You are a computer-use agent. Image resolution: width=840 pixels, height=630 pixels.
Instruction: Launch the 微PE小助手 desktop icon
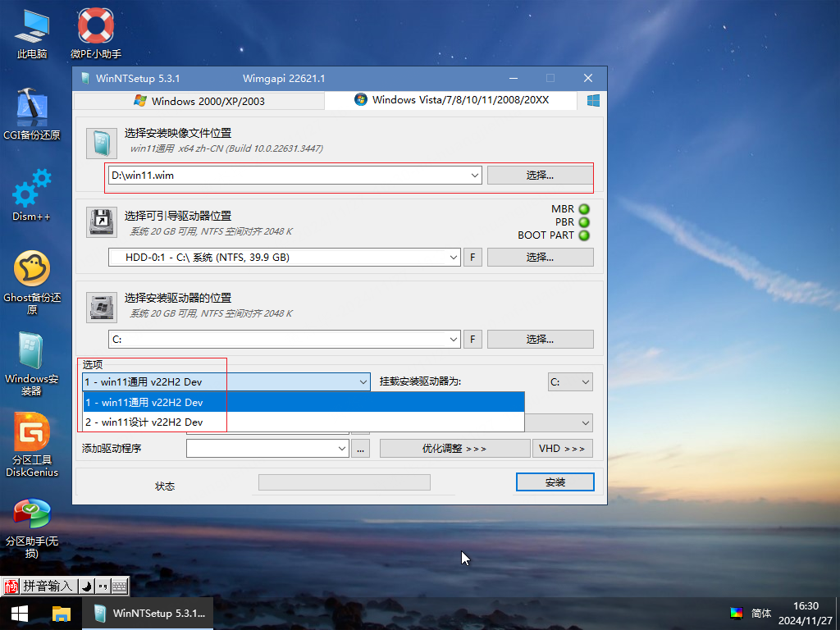[x=96, y=33]
